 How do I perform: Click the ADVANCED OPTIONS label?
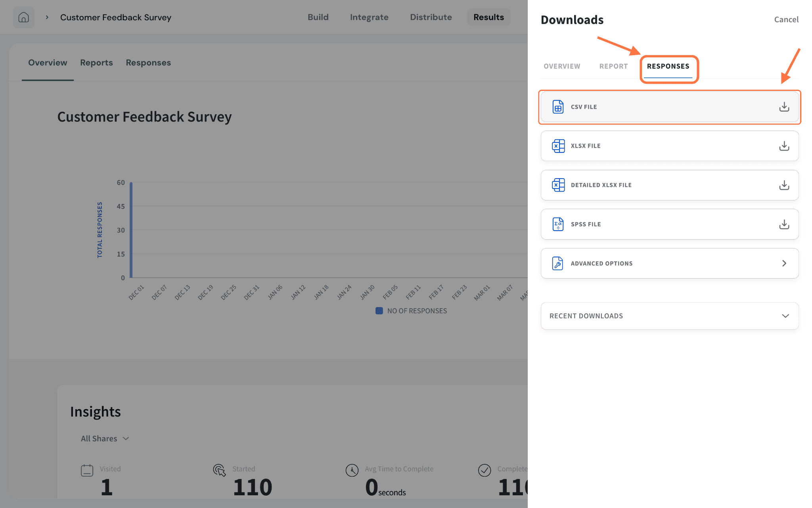coord(601,264)
